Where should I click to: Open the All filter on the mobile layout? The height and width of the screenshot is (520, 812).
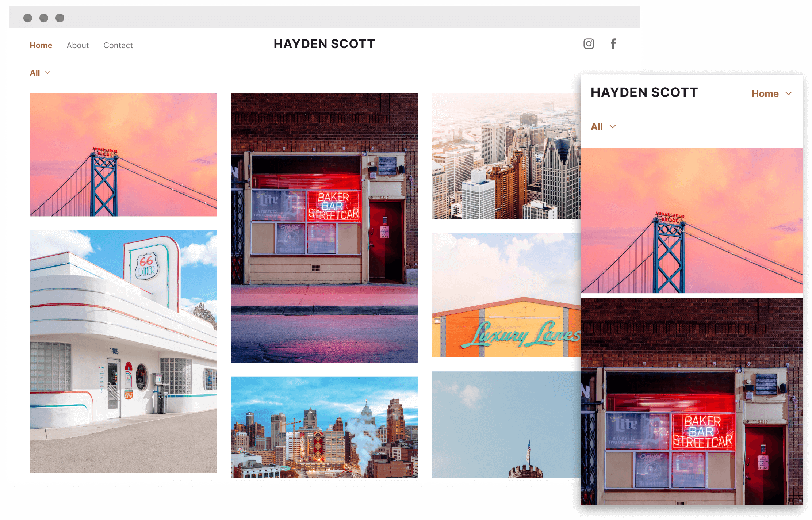[x=598, y=126]
